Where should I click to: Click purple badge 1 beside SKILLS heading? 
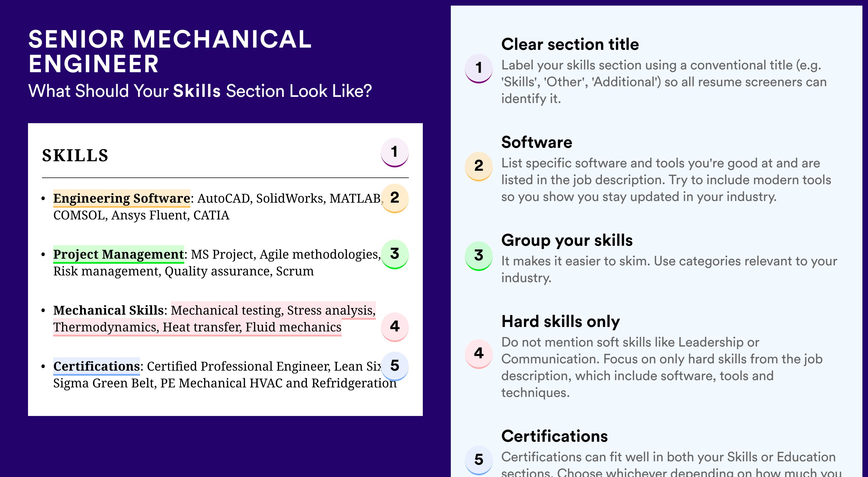tap(395, 152)
